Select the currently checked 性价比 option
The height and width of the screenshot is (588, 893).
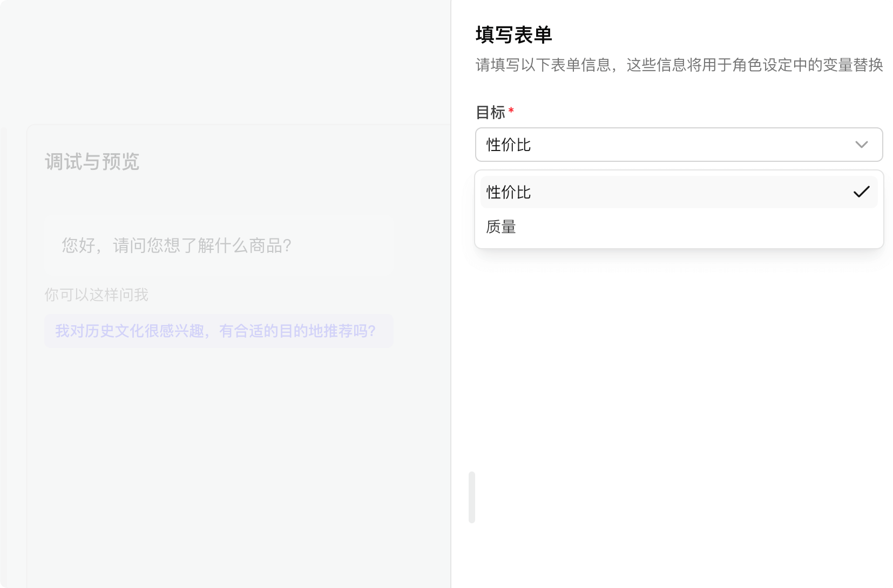point(594,192)
